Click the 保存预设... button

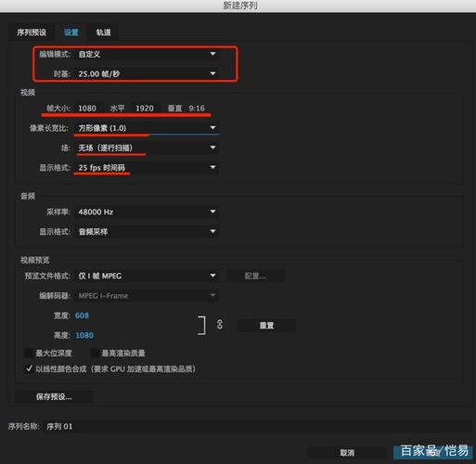pyautogui.click(x=54, y=397)
